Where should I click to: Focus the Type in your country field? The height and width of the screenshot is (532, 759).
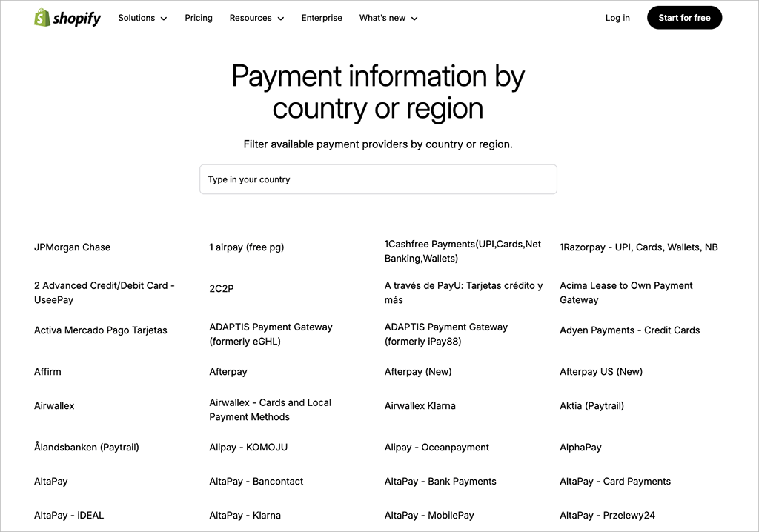[378, 179]
